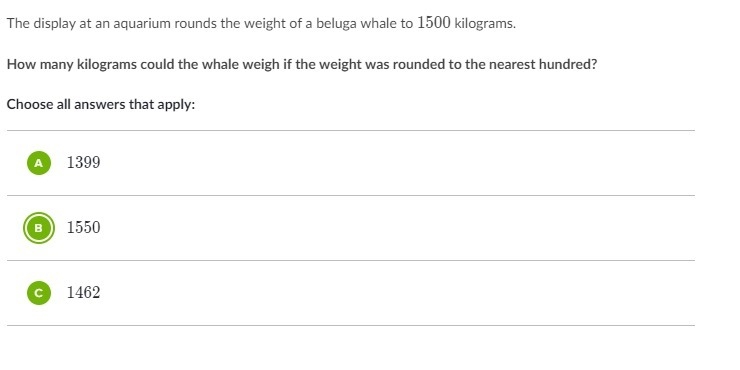
Task: Choose the answer value 1399
Action: coord(84,163)
